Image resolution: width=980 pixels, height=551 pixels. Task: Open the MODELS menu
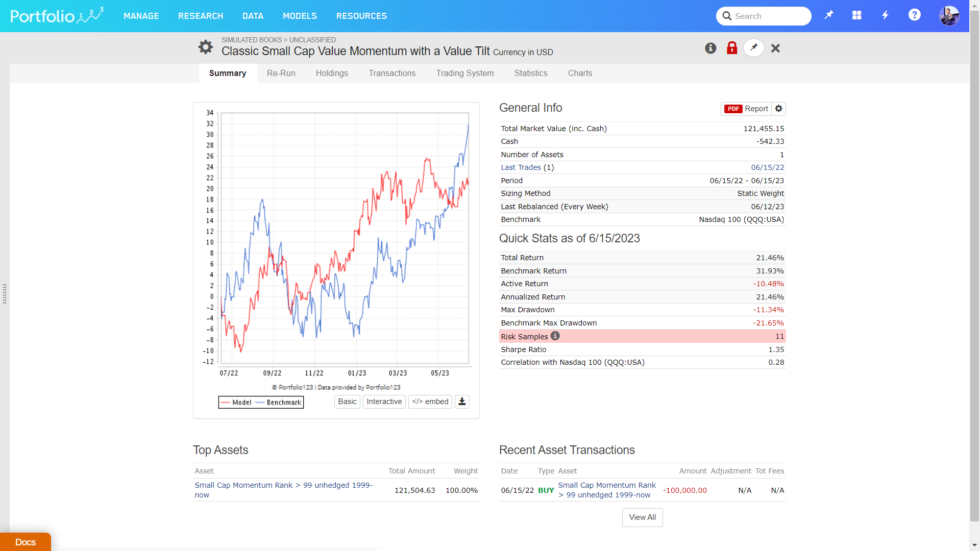(300, 16)
